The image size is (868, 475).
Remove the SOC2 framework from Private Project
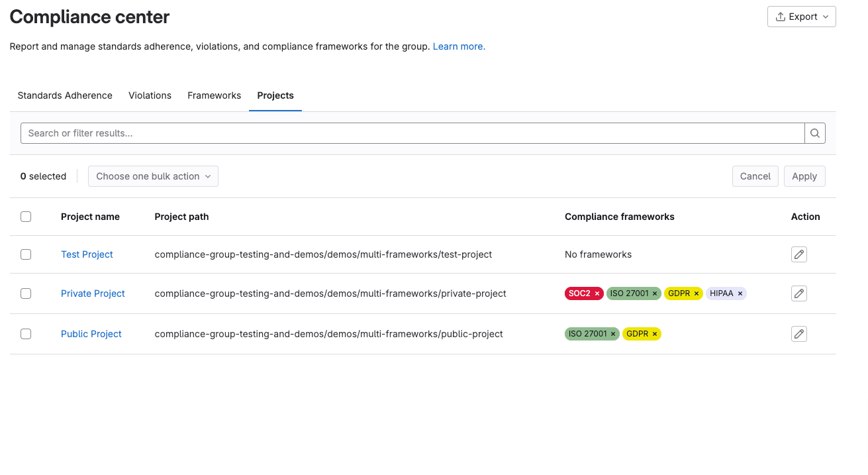click(x=596, y=293)
